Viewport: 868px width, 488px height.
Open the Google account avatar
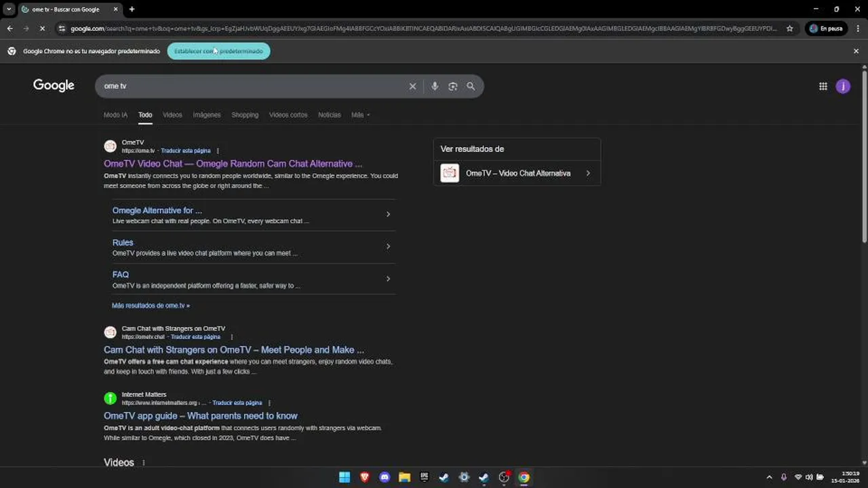click(843, 86)
